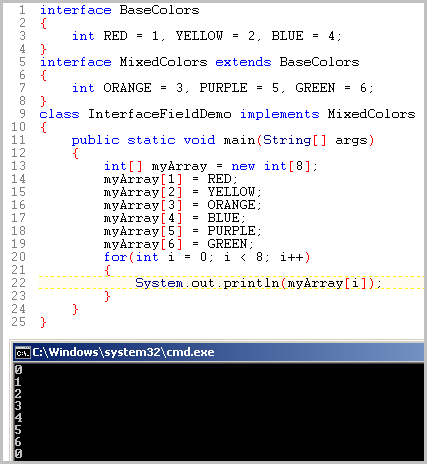Click the output value 6 in the console

tap(18, 442)
